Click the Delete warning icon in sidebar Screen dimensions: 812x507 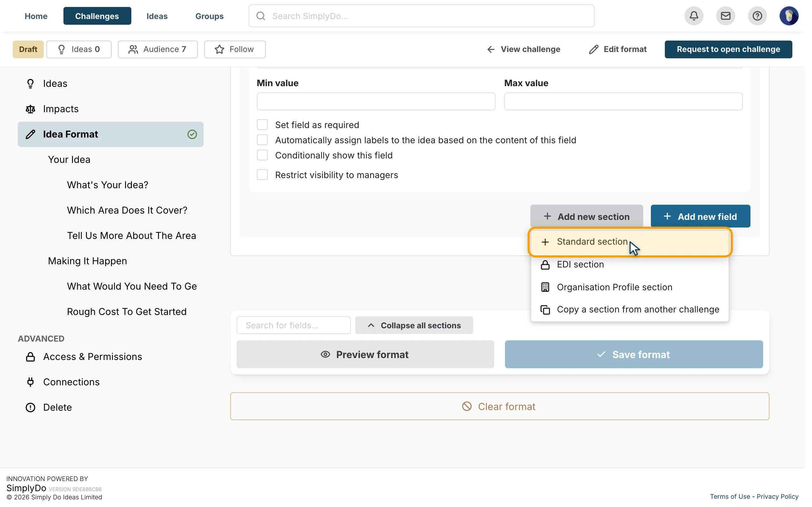(x=30, y=408)
